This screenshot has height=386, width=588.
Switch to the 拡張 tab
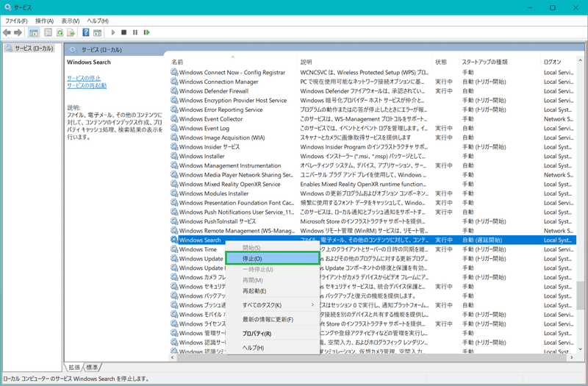[74, 367]
